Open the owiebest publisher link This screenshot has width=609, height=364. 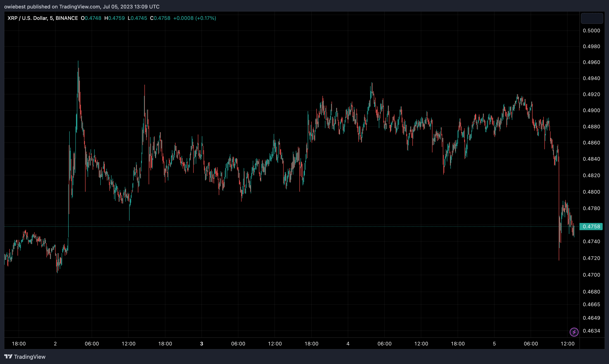tap(15, 7)
